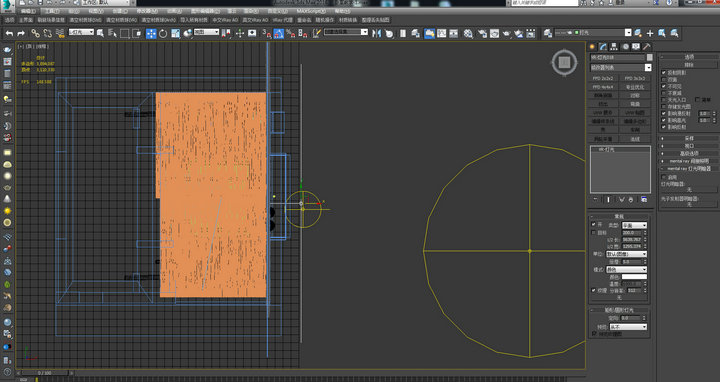
Task: Toggle the 开 checkbox in 常规 rollout
Action: [x=594, y=225]
